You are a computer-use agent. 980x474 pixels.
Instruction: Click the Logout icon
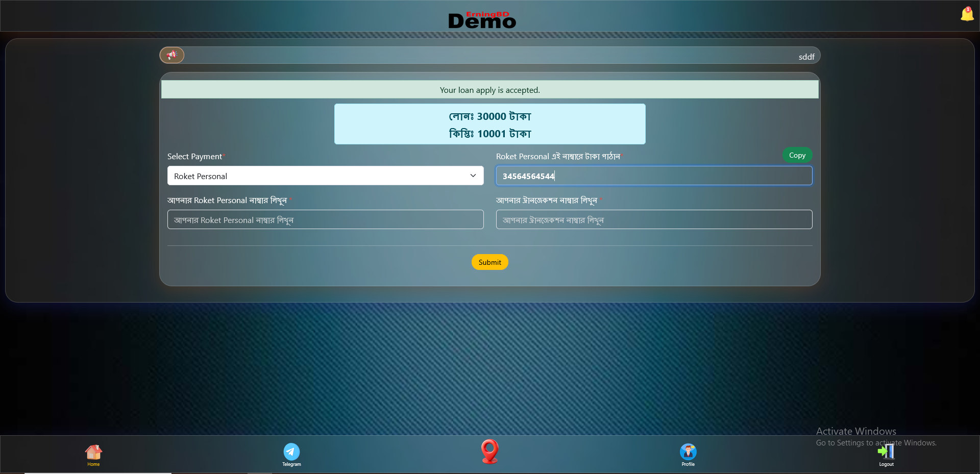point(886,452)
